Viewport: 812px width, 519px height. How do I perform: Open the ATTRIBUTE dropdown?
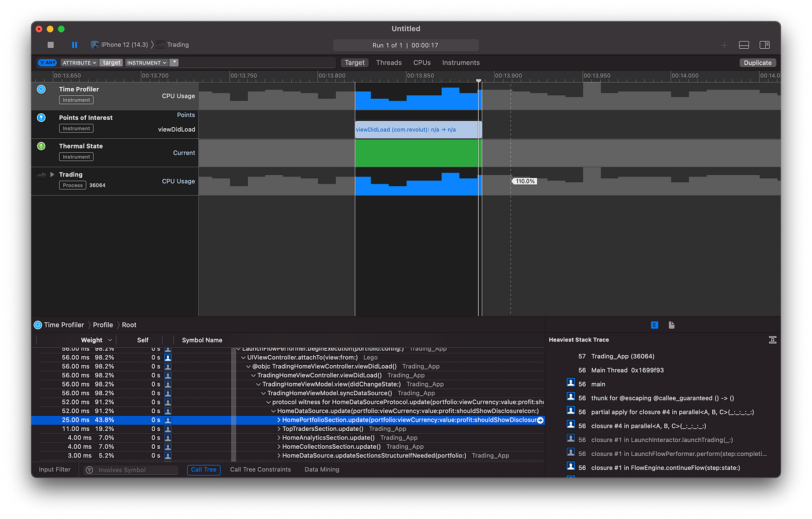(x=79, y=62)
